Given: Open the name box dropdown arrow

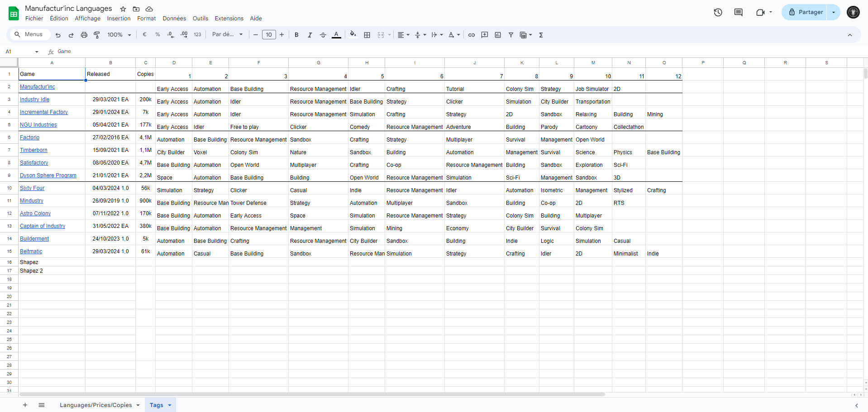Looking at the screenshot, I should [x=37, y=52].
